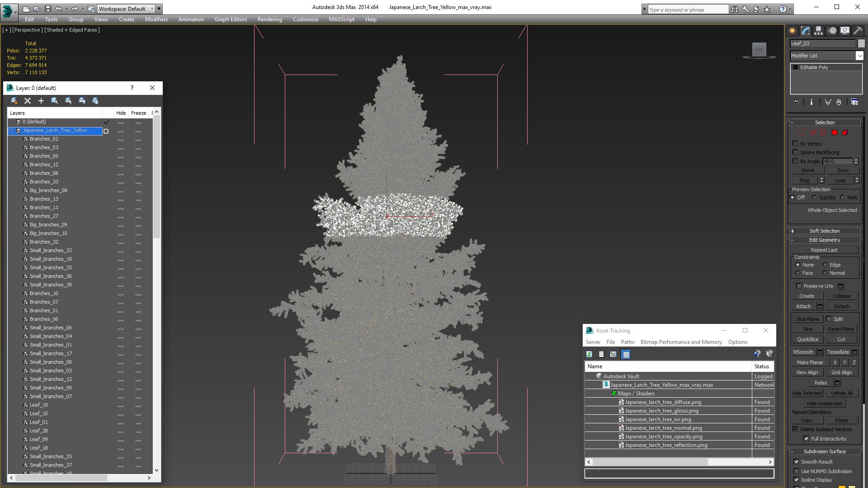Open the Display command panel tab

pyautogui.click(x=845, y=31)
